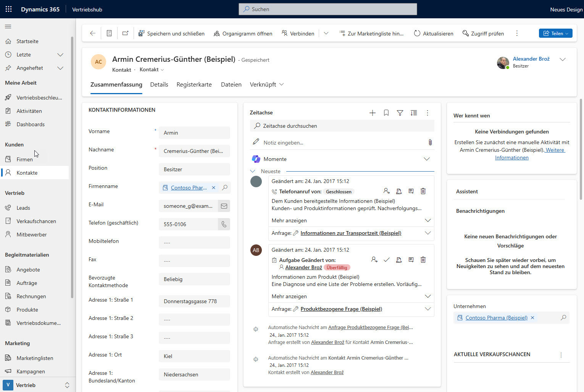
Task: Open the Organigramm öffnen command
Action: (x=243, y=34)
